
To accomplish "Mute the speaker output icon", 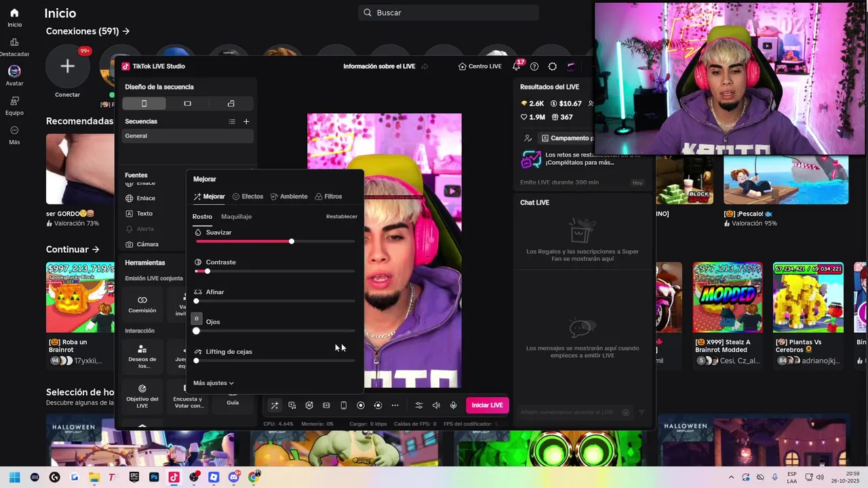I will point(436,405).
